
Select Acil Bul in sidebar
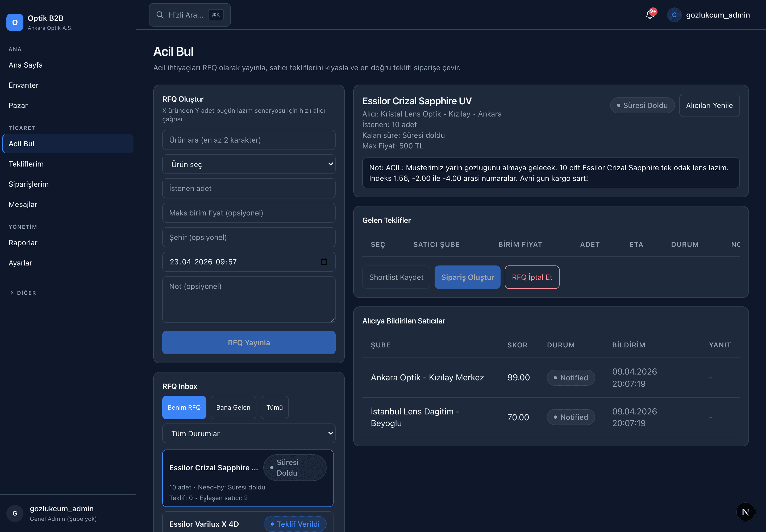click(x=68, y=144)
